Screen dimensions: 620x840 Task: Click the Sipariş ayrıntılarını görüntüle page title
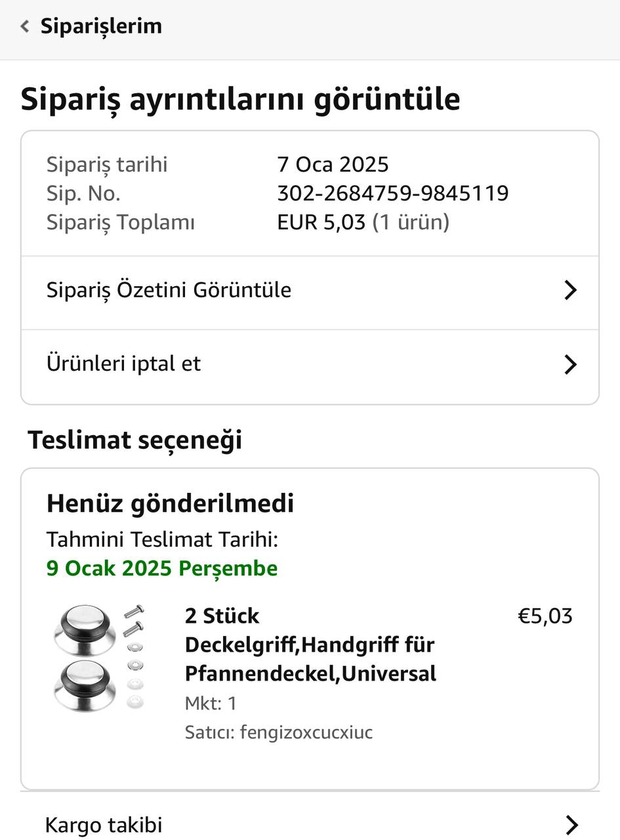[x=240, y=99]
